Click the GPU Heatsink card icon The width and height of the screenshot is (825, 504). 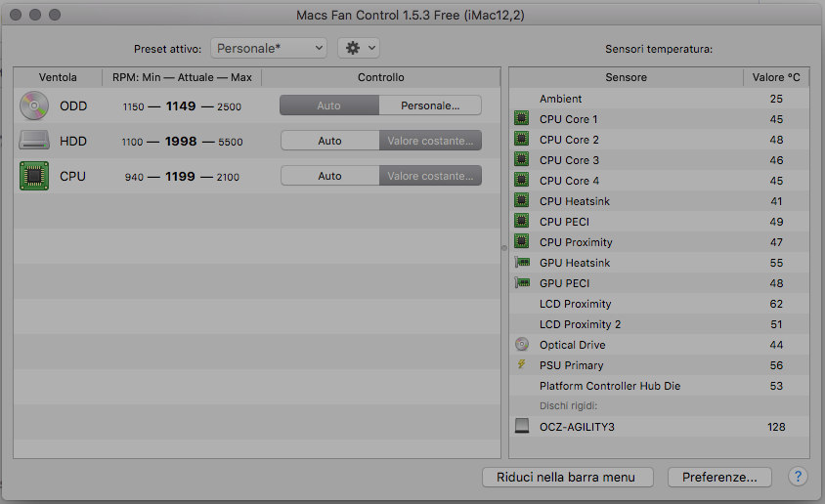(522, 263)
